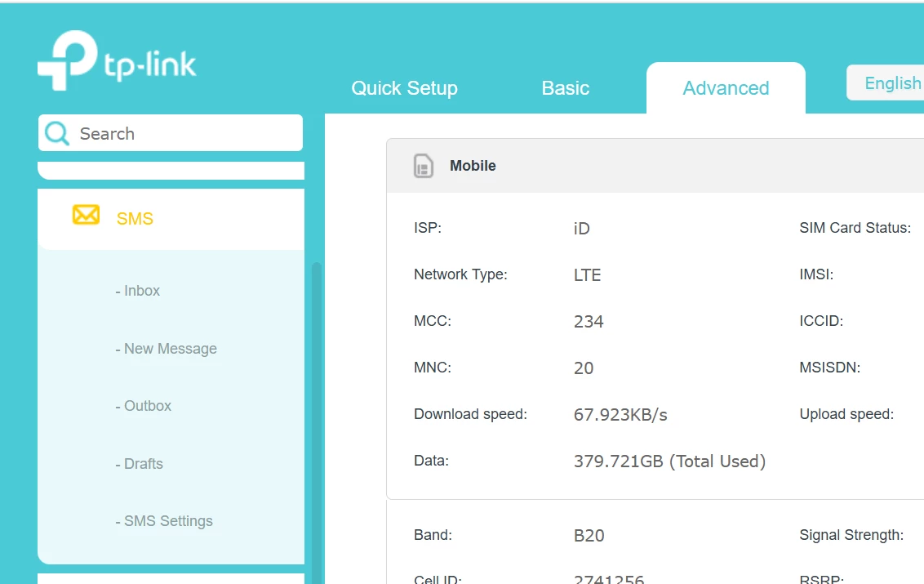Click the Mobile SIM card icon
This screenshot has height=584, width=924.
click(x=423, y=166)
